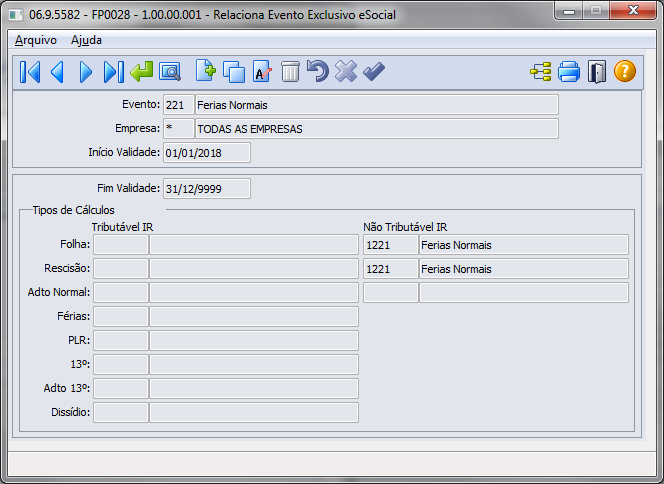Click Rescisão Tributável IR code field

tap(121, 268)
